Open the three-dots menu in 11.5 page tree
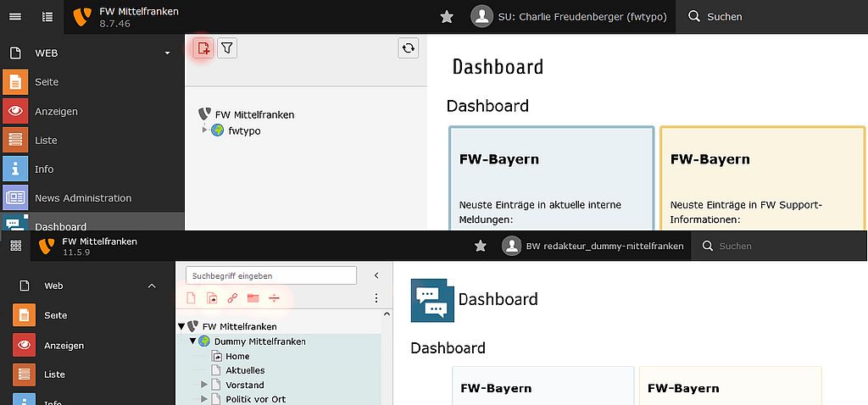The width and height of the screenshot is (868, 405). 376,298
